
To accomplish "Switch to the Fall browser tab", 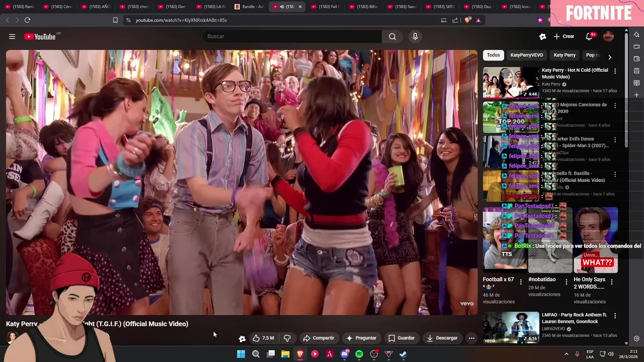I will pyautogui.click(x=326, y=7).
